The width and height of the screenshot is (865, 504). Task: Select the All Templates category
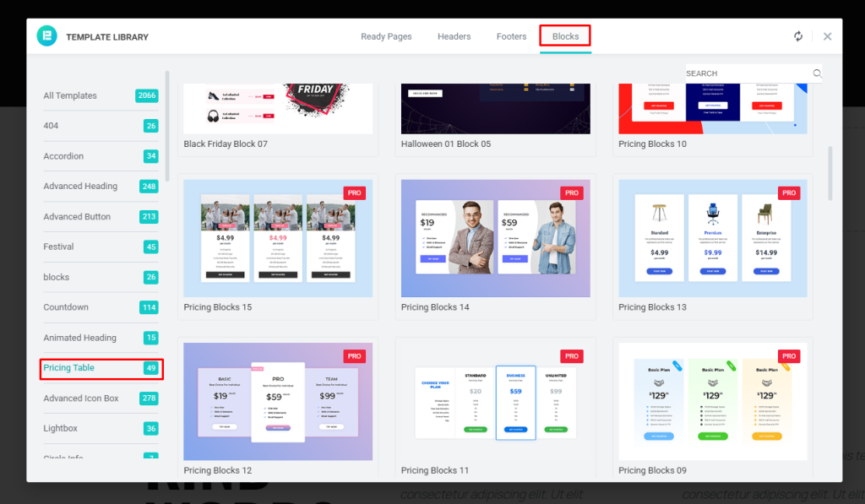pos(101,95)
